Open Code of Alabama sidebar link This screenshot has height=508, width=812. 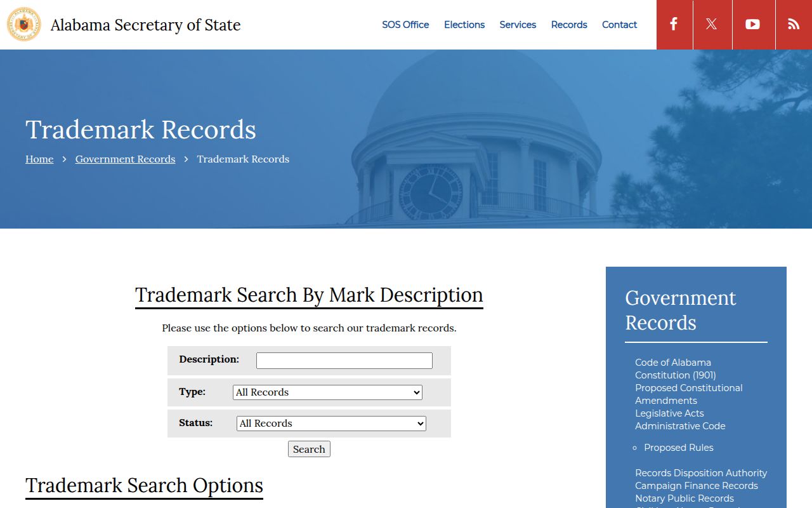click(x=673, y=363)
